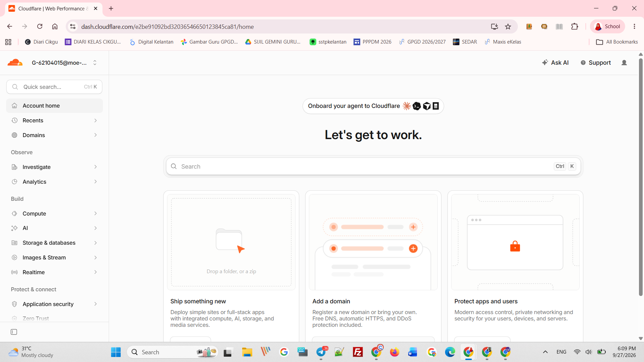Expand the Investigate chevron
Viewport: 644px width, 362px height.
[96, 167]
